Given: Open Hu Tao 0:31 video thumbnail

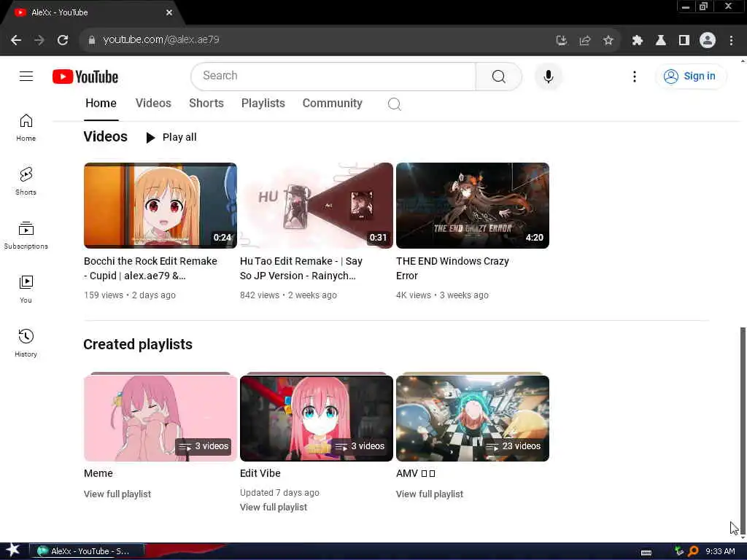Looking at the screenshot, I should tap(317, 205).
